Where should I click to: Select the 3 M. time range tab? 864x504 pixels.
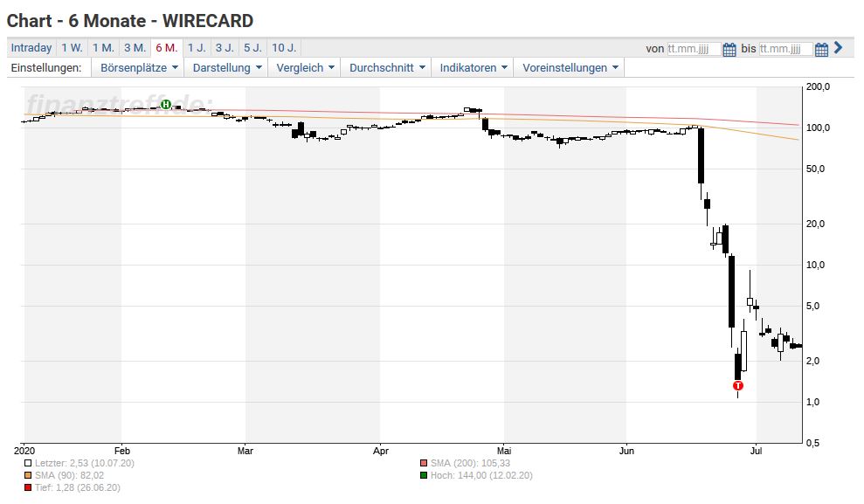(x=135, y=48)
